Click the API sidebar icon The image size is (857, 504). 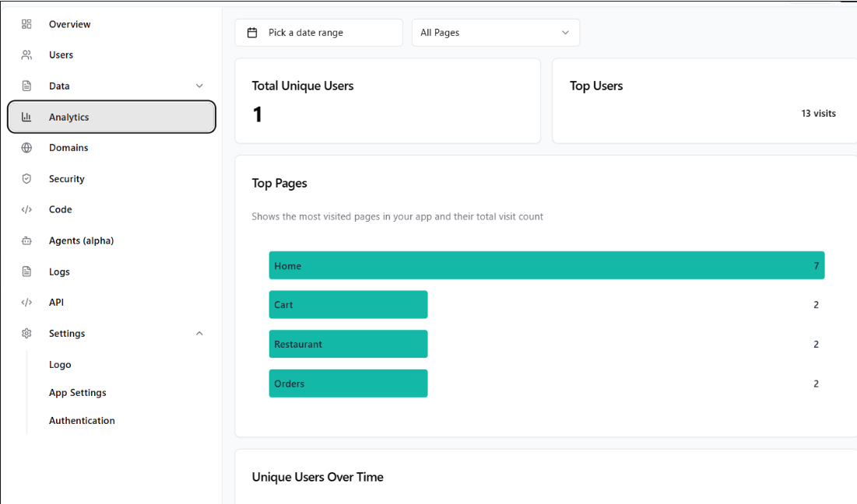[26, 302]
